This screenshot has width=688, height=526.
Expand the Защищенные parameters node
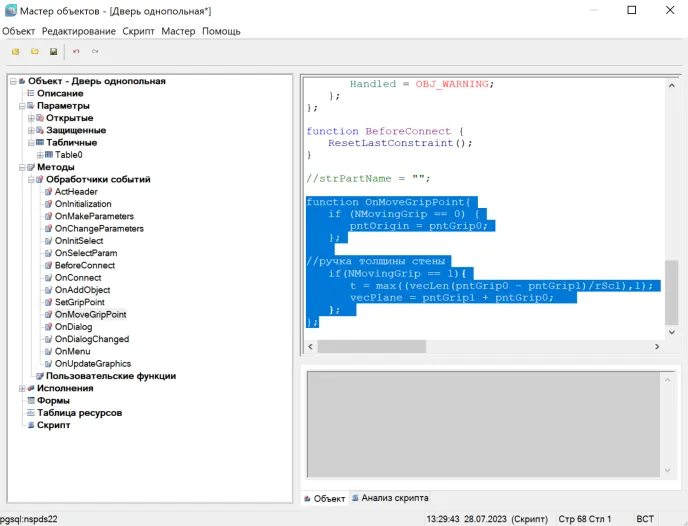[30, 130]
